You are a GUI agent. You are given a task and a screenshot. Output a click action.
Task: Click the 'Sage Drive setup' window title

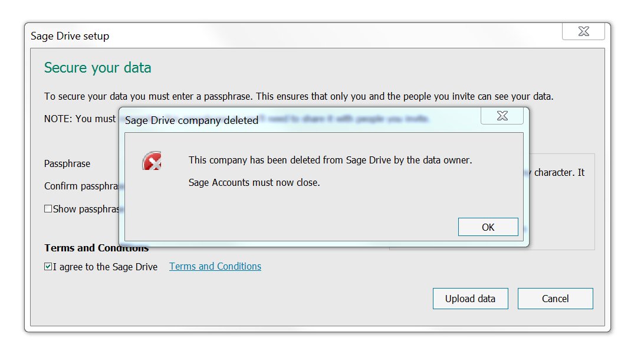pyautogui.click(x=70, y=36)
